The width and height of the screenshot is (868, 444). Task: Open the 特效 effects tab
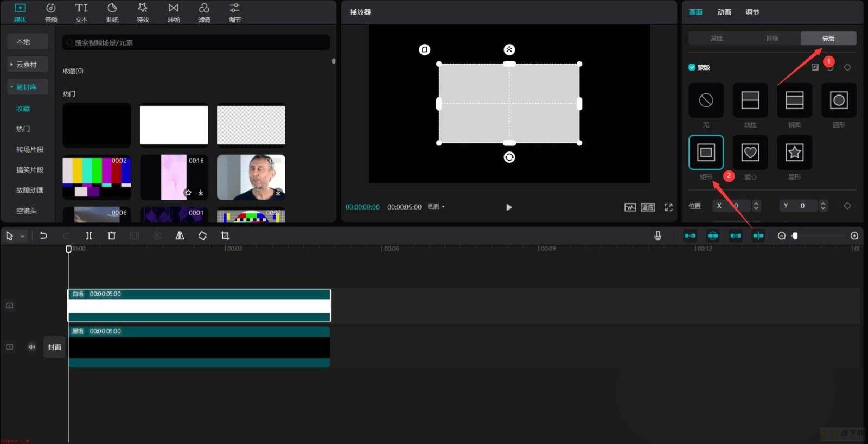point(143,12)
